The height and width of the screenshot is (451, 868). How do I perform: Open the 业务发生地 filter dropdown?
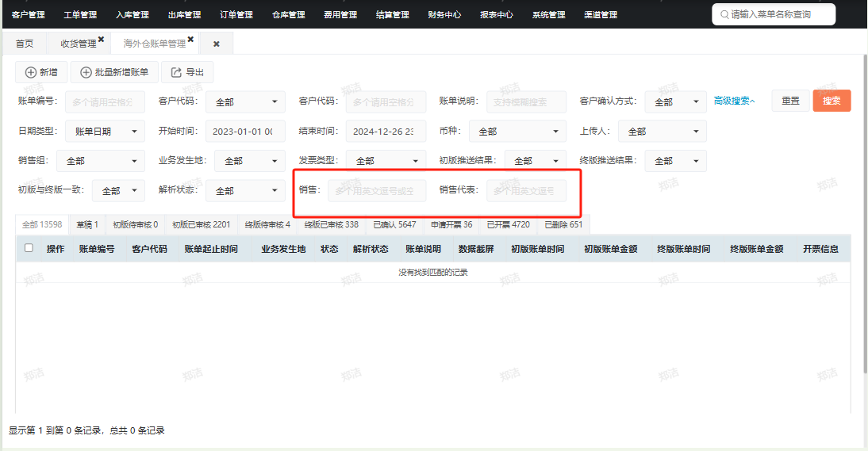pyautogui.click(x=250, y=161)
